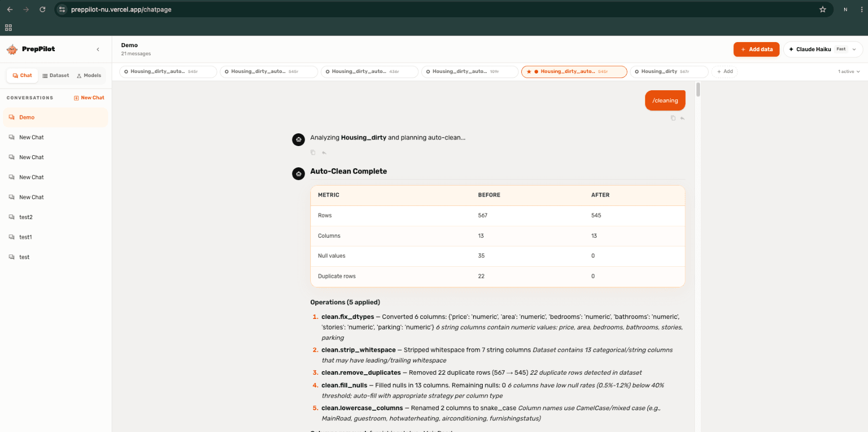
Task: Open the test2 conversation
Action: click(56, 217)
